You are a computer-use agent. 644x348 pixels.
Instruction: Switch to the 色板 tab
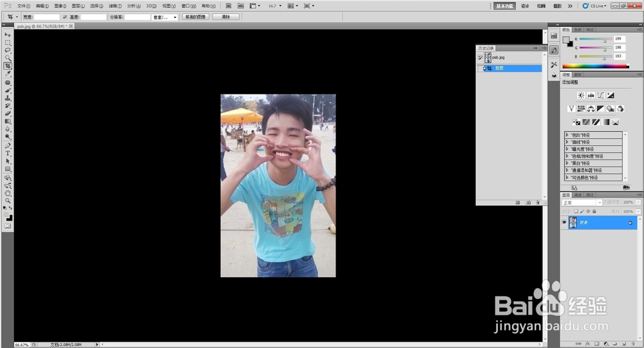click(x=578, y=30)
